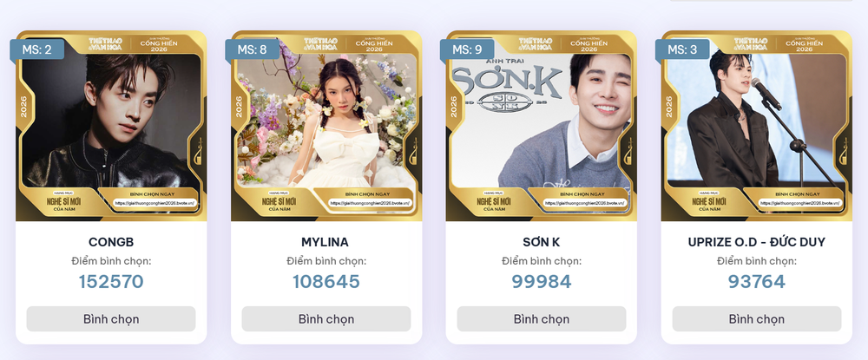The image size is (868, 360).
Task: Open UPRIZE O.D - ĐỨC DUY photo
Action: pos(757,126)
